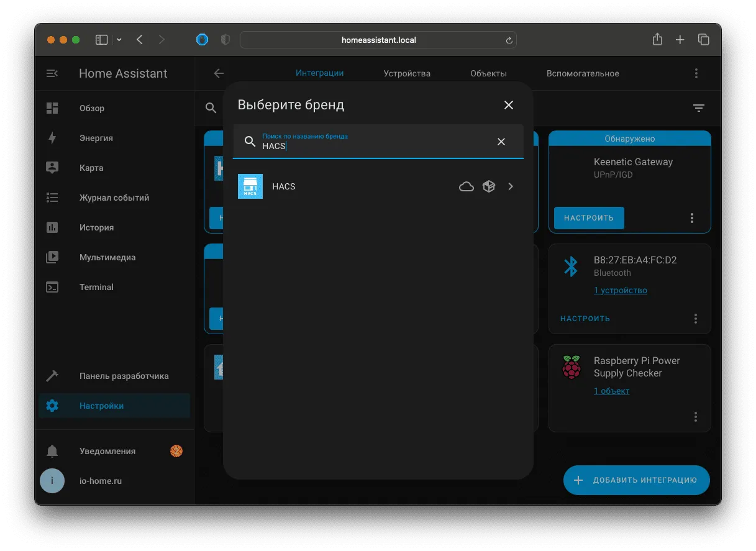Image resolution: width=756 pixels, height=551 pixels.
Task: Click НАСТРОИТЬ on Keenetic Gateway card
Action: pyautogui.click(x=589, y=218)
